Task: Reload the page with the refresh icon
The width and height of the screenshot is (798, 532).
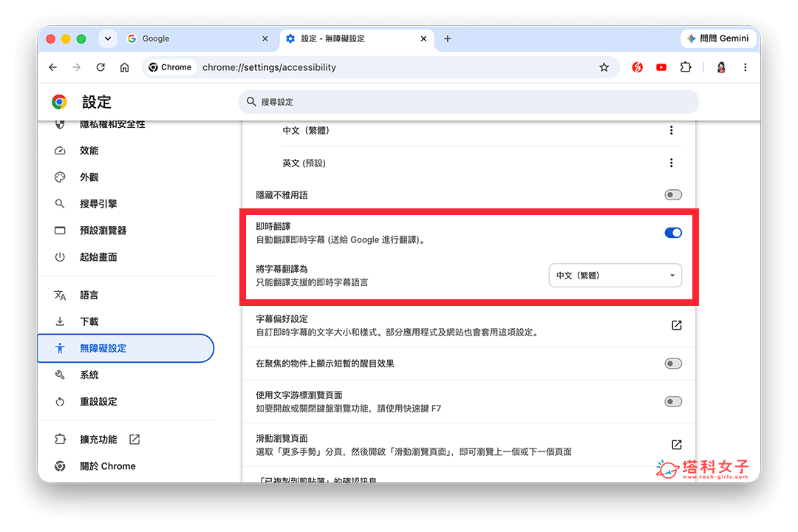Action: [100, 67]
